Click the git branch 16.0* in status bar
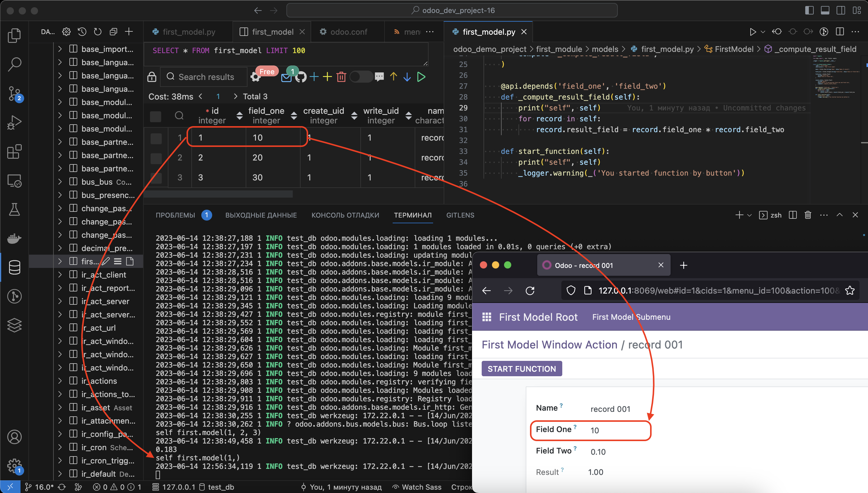 (39, 487)
